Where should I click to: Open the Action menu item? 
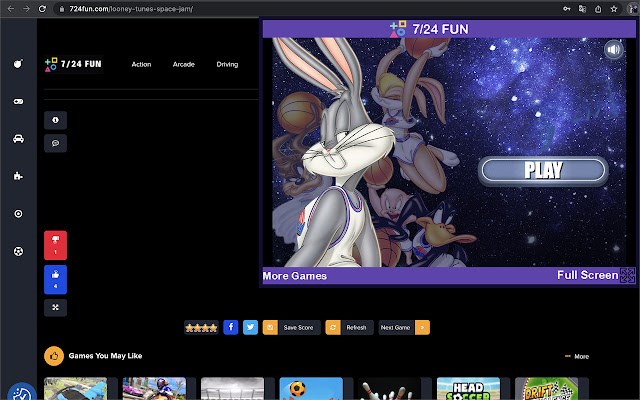[141, 64]
